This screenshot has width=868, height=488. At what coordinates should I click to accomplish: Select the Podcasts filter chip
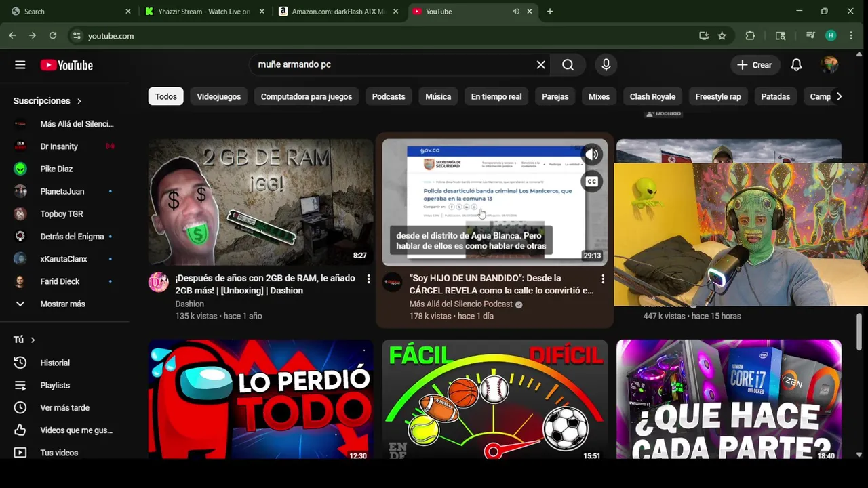(388, 96)
